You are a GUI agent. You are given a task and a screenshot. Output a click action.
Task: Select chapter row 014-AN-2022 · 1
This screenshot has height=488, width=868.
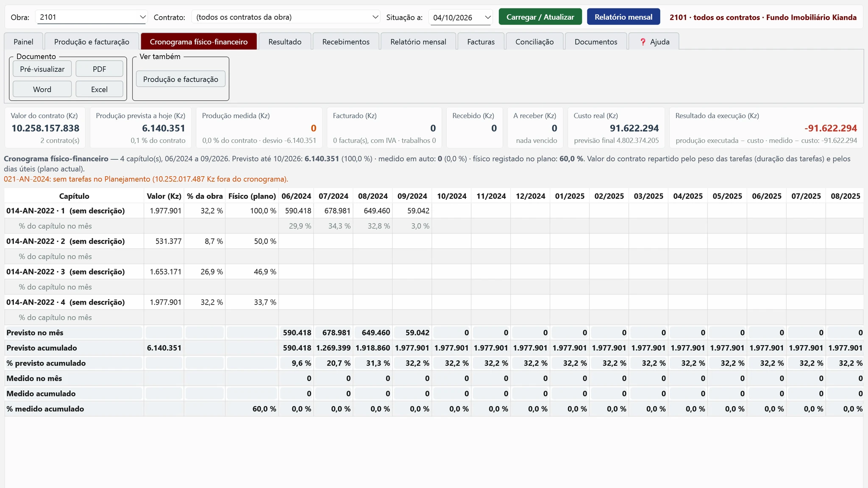click(x=434, y=211)
